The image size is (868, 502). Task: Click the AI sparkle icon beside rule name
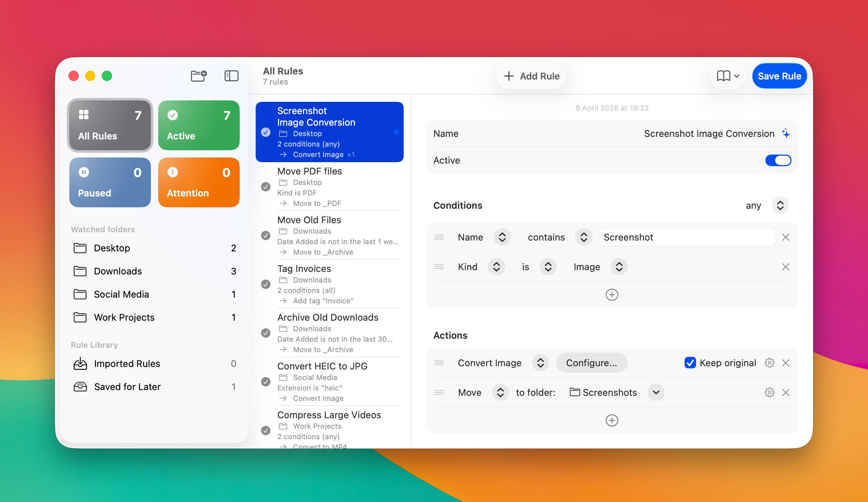786,134
